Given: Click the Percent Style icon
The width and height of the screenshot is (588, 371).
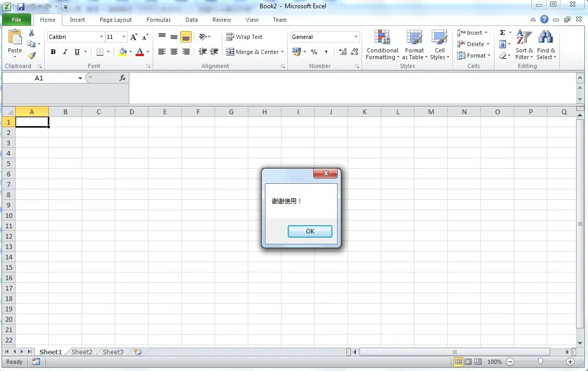Looking at the screenshot, I should (314, 52).
